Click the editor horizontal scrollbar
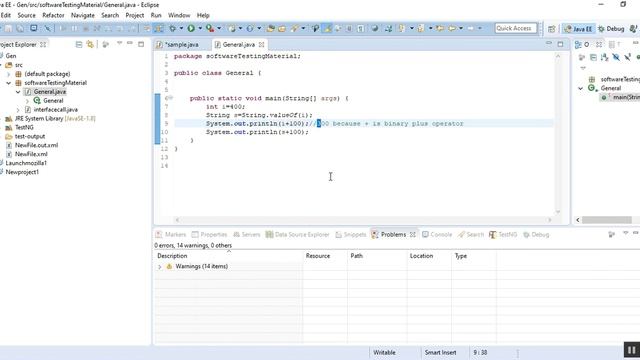640x360 pixels. point(363,220)
